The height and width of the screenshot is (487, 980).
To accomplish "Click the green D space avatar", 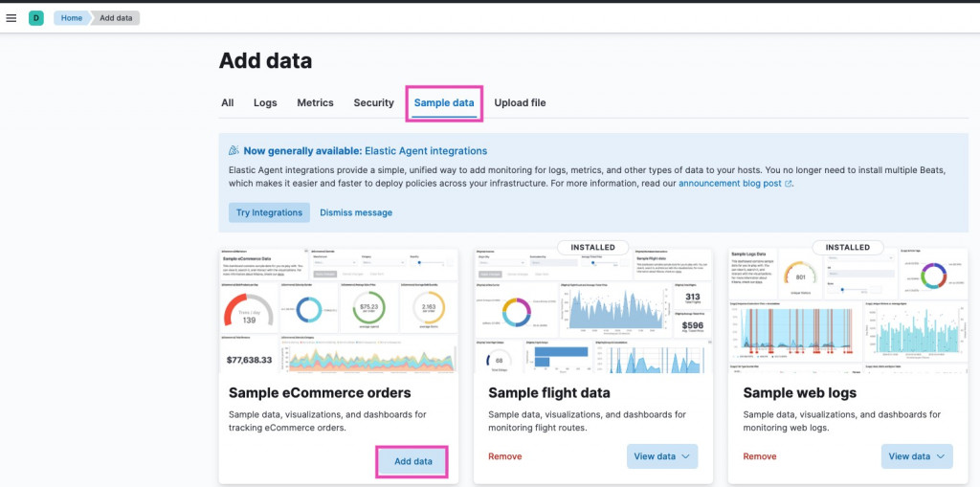I will [x=36, y=18].
